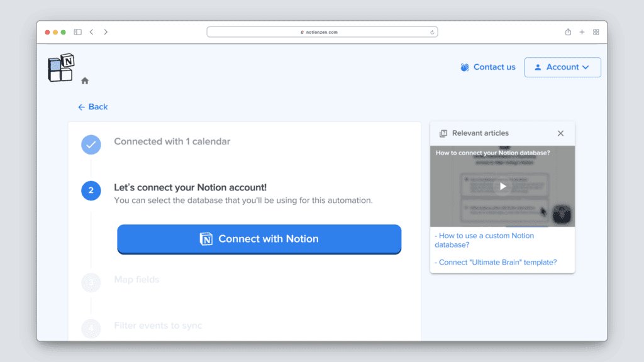Go to the home icon

(85, 80)
